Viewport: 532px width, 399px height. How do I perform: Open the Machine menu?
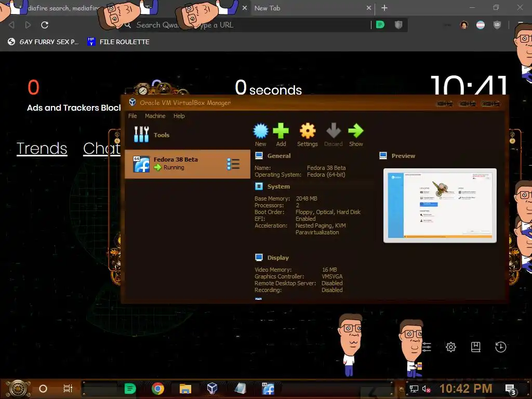click(155, 116)
